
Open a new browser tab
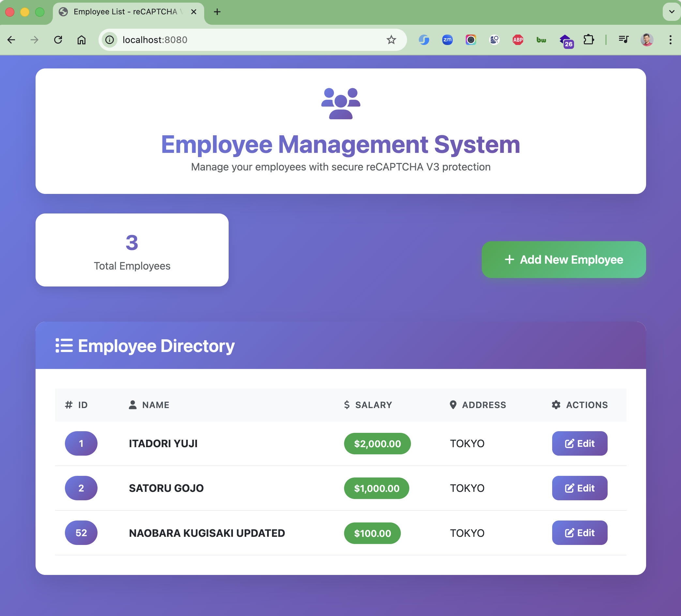click(217, 12)
